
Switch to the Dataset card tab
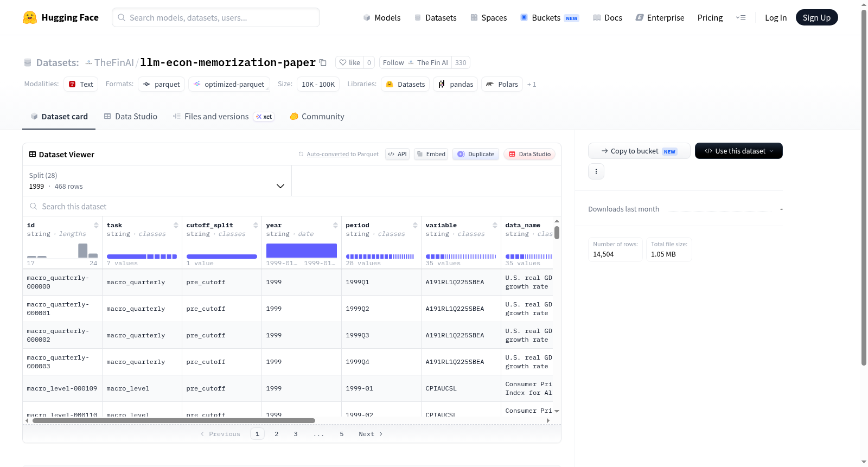[59, 117]
